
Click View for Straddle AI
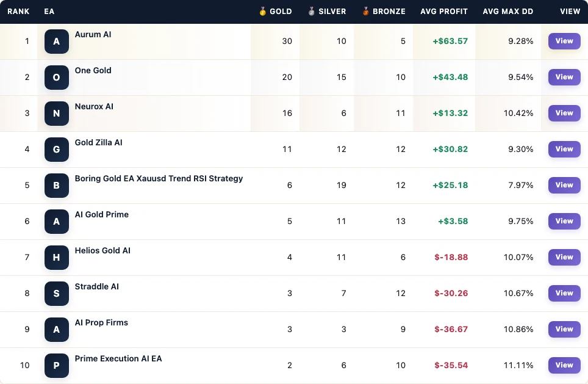click(x=564, y=293)
